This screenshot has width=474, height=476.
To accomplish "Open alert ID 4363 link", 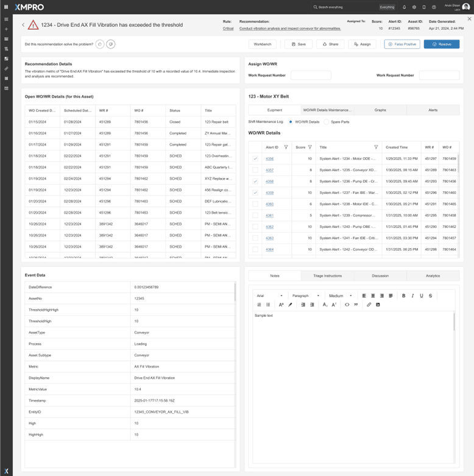I will pos(269,238).
